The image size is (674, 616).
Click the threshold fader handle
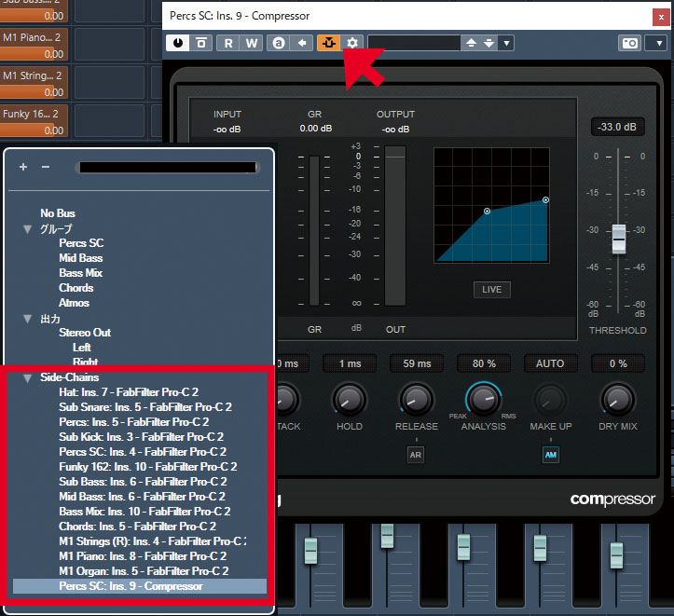pyautogui.click(x=619, y=239)
